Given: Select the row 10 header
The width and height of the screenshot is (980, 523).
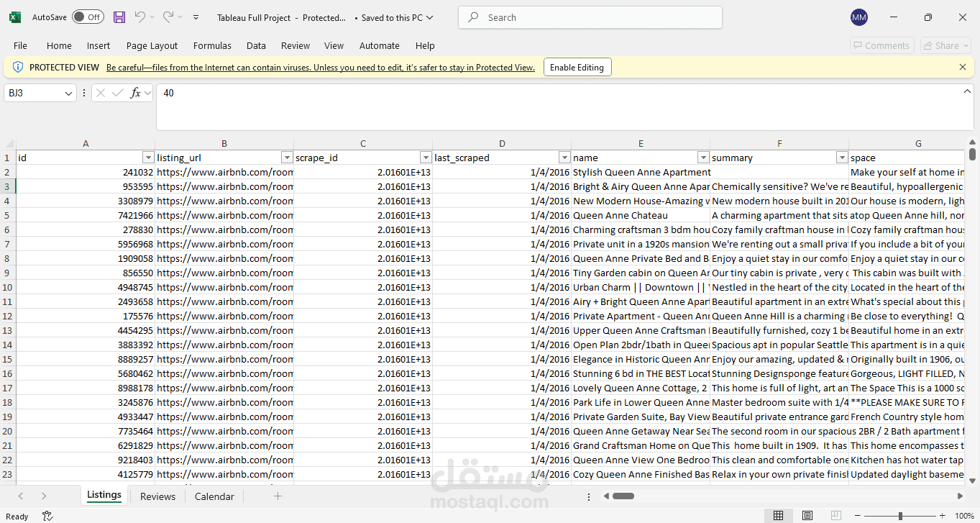Looking at the screenshot, I should point(8,287).
